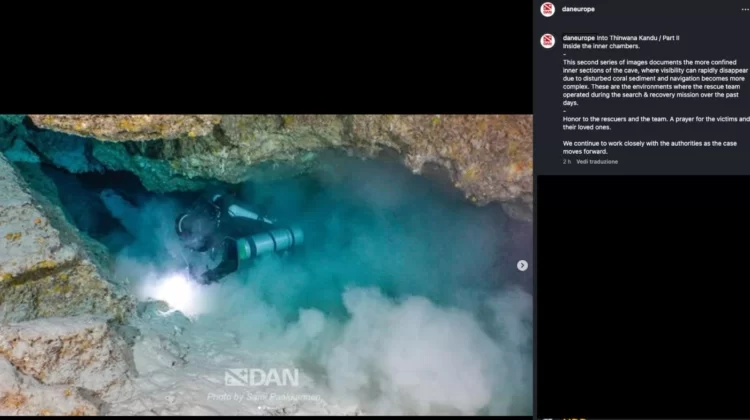
Task: Click the carousel pagination dots below photo
Action: click(265, 408)
